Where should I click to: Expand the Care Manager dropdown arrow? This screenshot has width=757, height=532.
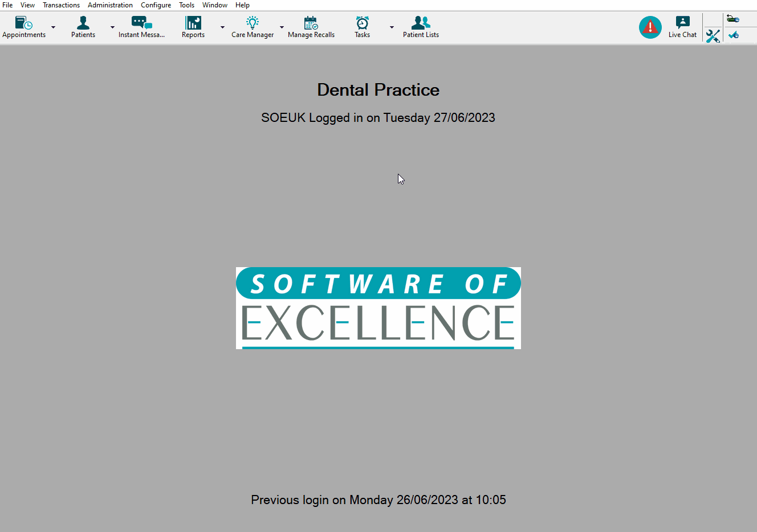(x=282, y=27)
